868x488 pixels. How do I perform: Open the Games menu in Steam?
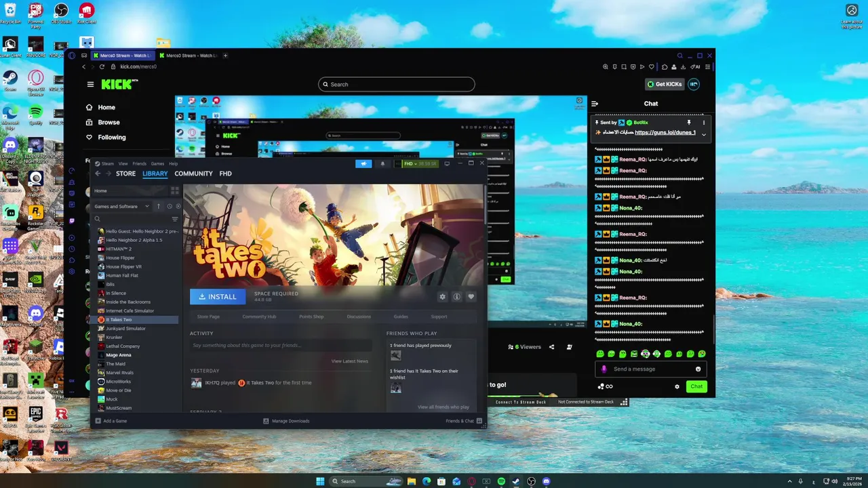[x=157, y=163]
